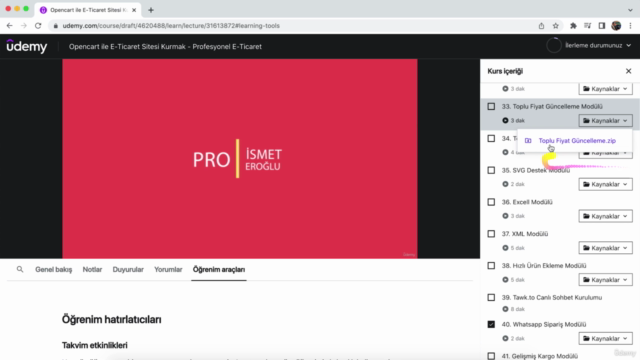Open the extensions puzzle icon

coord(573,26)
